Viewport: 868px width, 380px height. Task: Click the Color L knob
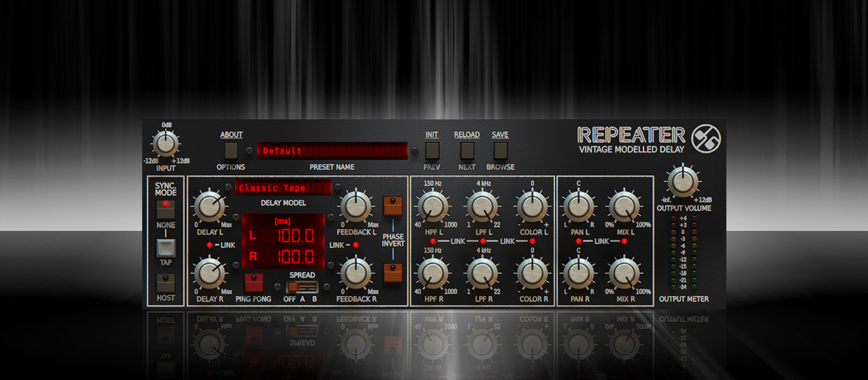532,206
